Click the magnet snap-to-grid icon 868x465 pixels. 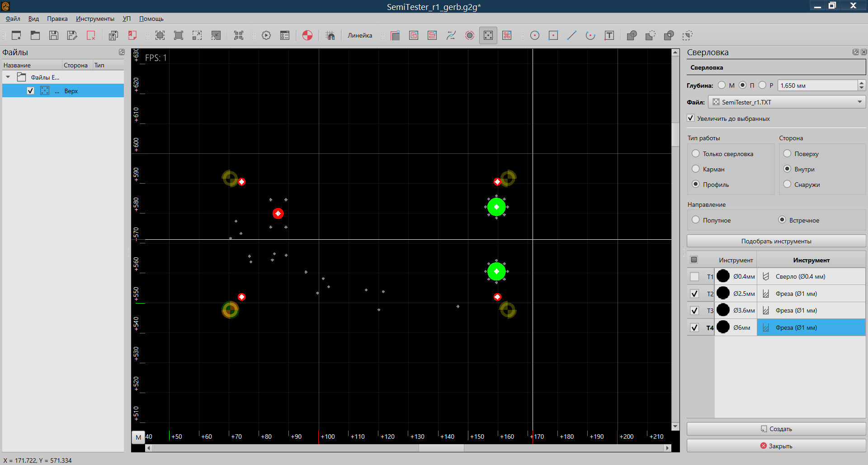tap(330, 35)
